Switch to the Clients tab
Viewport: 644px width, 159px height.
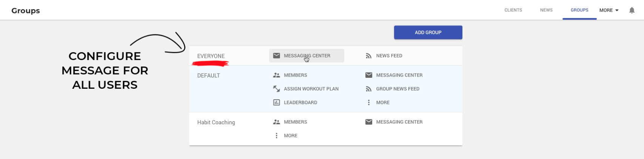click(x=513, y=10)
